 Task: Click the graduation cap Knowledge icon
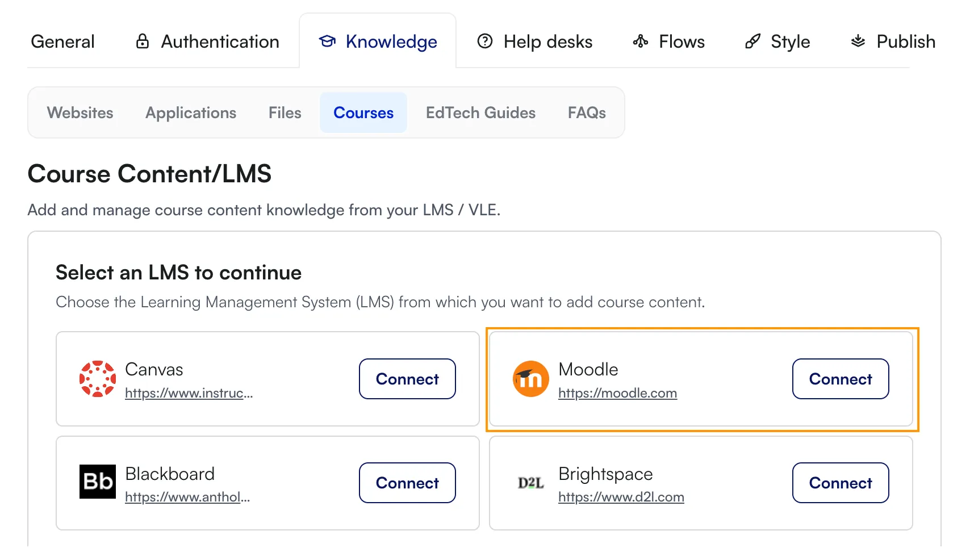coord(327,41)
